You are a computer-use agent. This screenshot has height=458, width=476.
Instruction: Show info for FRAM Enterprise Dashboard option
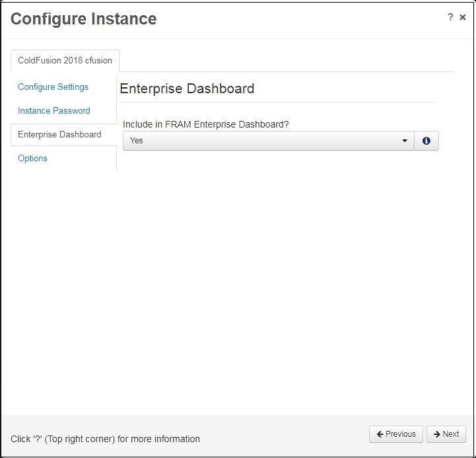[426, 141]
